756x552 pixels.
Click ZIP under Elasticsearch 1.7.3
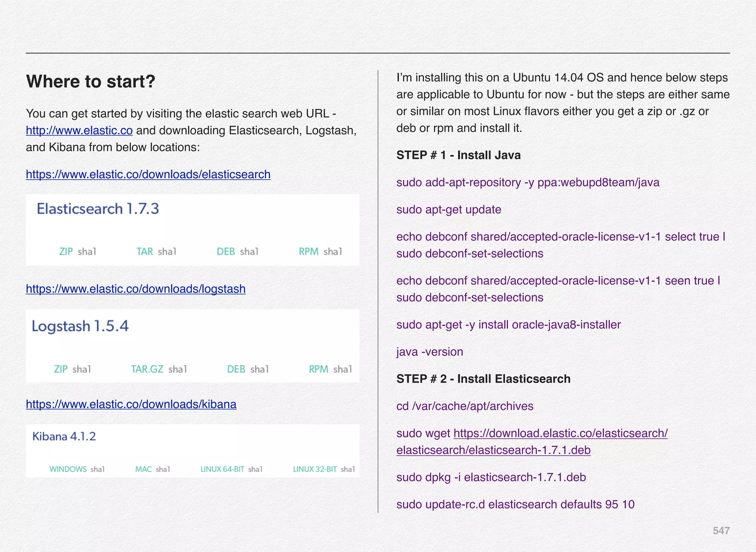[66, 252]
